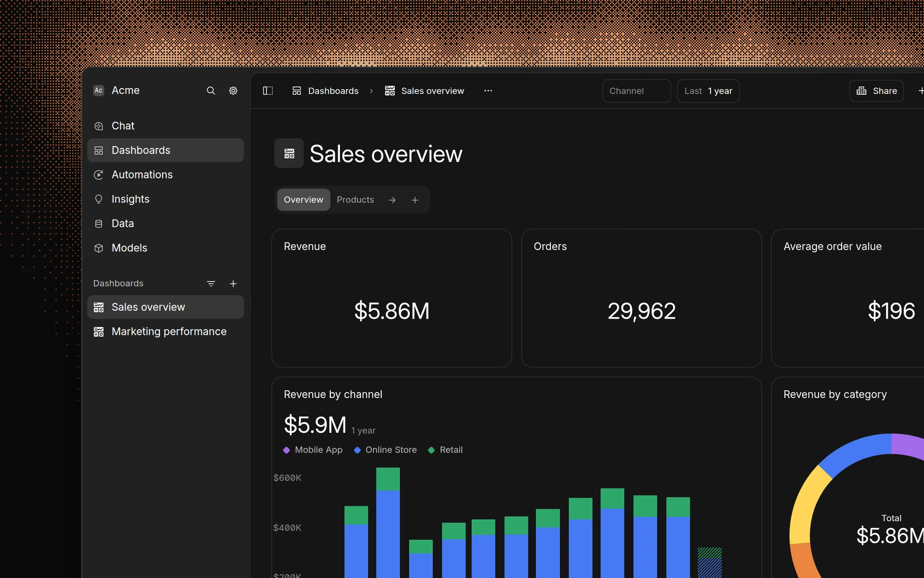Click the tallest bar in the chart
This screenshot has width=924, height=578.
[x=388, y=523]
